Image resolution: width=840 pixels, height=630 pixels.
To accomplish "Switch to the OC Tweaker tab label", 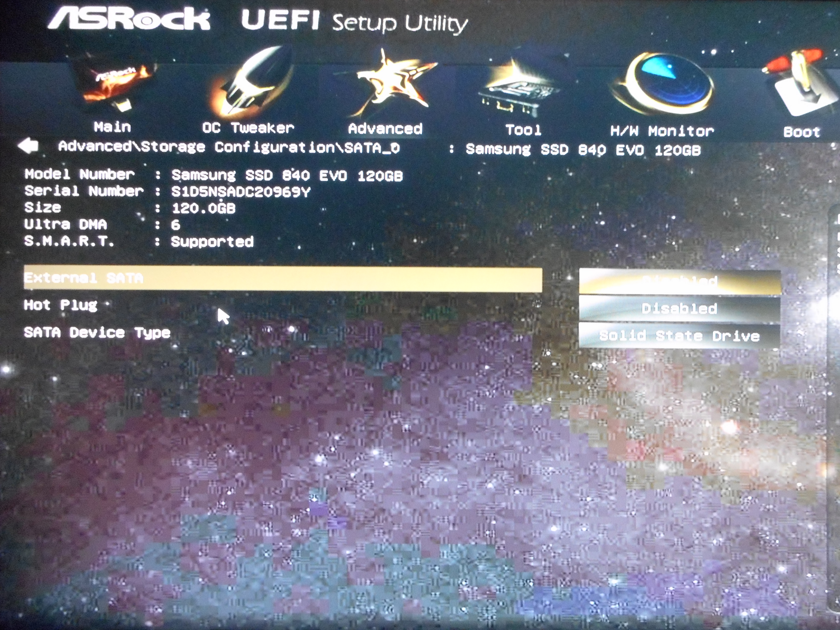I will [x=248, y=128].
